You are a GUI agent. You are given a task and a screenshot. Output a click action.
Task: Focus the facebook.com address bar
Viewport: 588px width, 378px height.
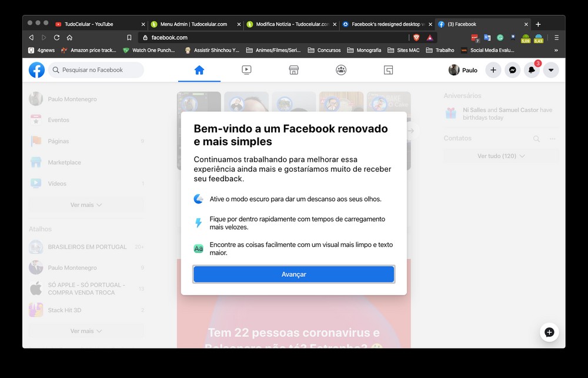tap(273, 38)
